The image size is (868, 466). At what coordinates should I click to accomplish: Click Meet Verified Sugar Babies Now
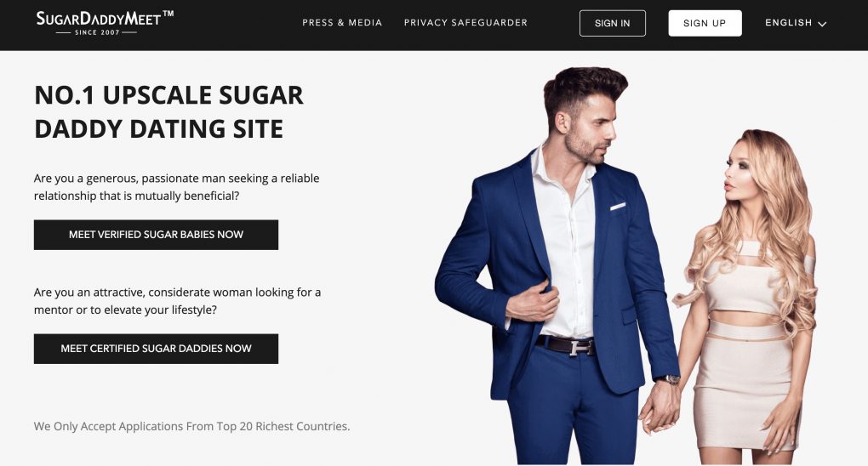coord(156,235)
